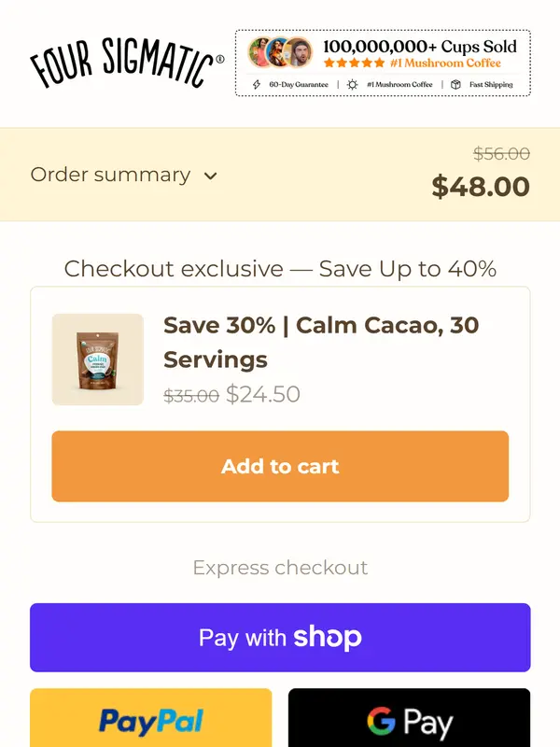The width and height of the screenshot is (560, 747).
Task: Check out with PayPal
Action: pos(151,720)
